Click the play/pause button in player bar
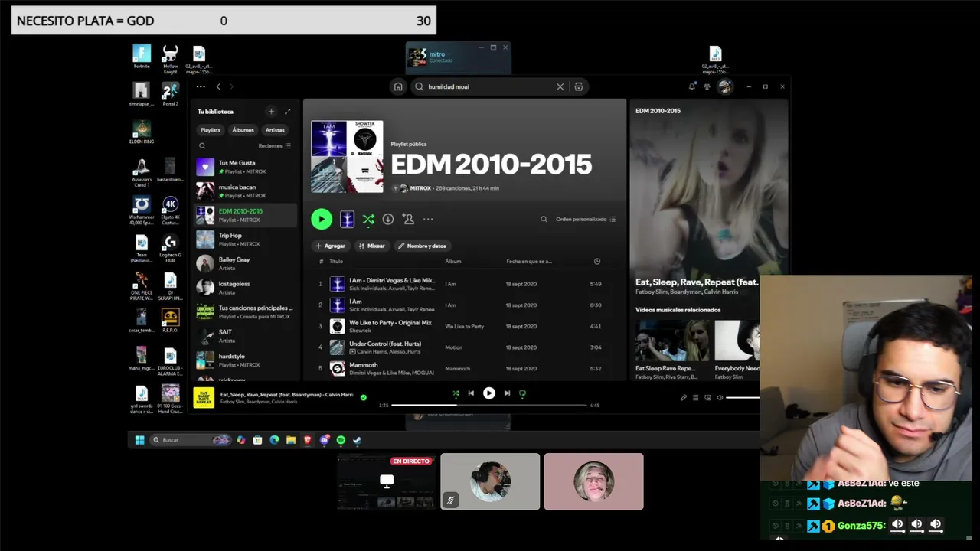 click(488, 393)
